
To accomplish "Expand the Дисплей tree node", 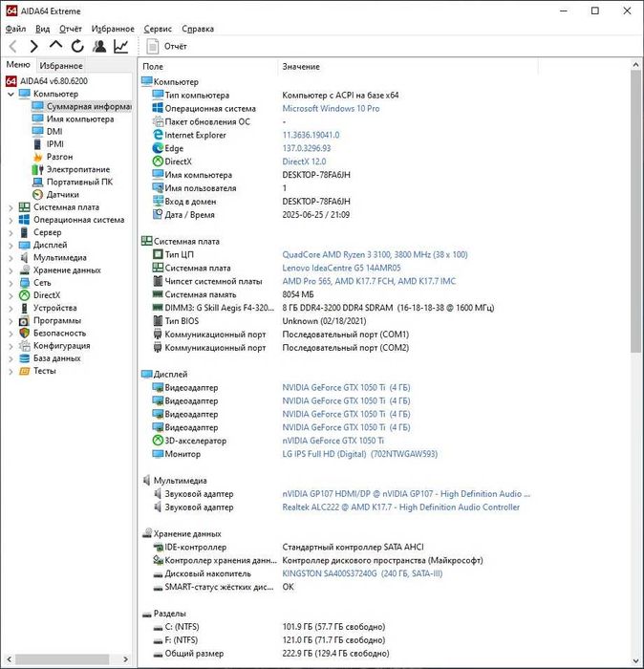I will 11,246.
